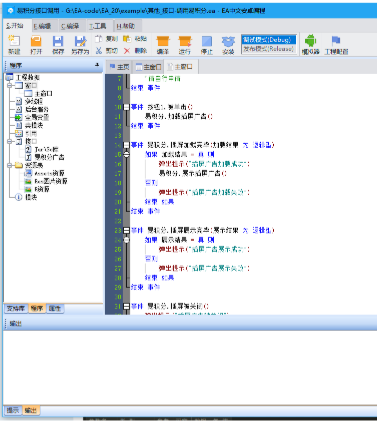Collapse the 接口 node in project tree
This screenshot has width=385, height=426.
point(10,141)
